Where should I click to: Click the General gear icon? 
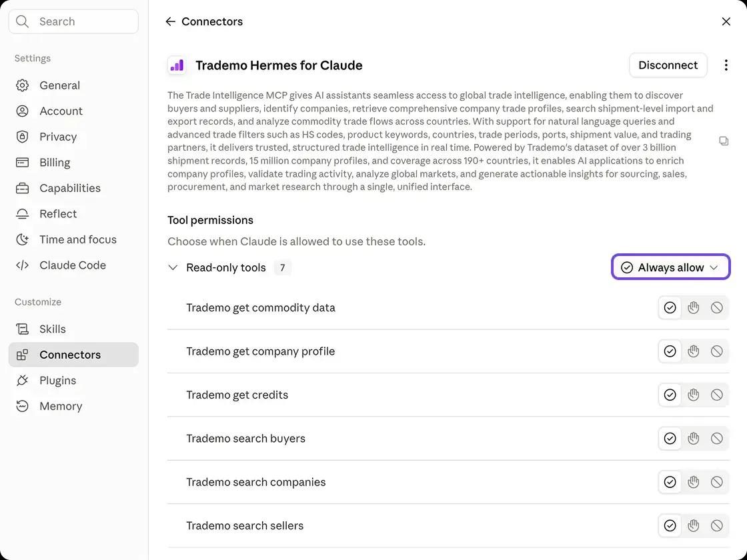pos(23,85)
